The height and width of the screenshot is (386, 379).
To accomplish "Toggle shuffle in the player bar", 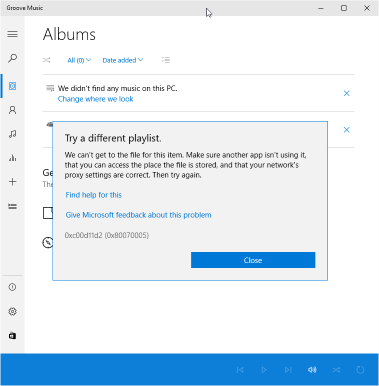I will click(336, 370).
